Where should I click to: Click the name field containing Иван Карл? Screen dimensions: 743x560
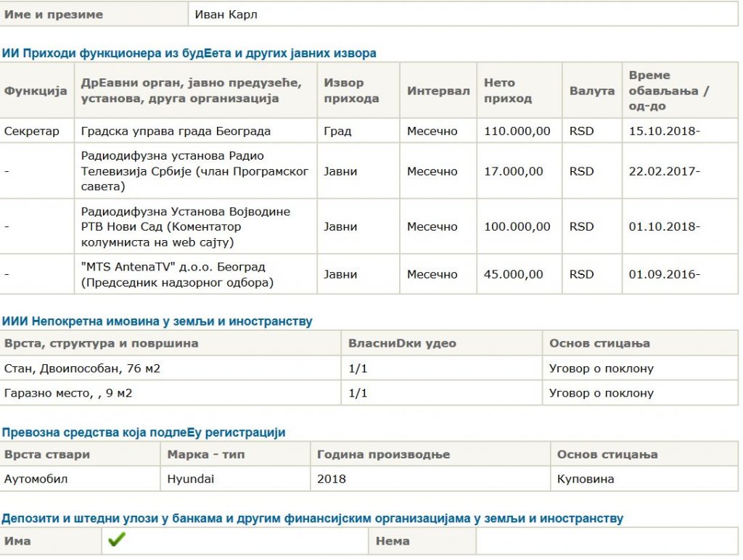pyautogui.click(x=463, y=15)
